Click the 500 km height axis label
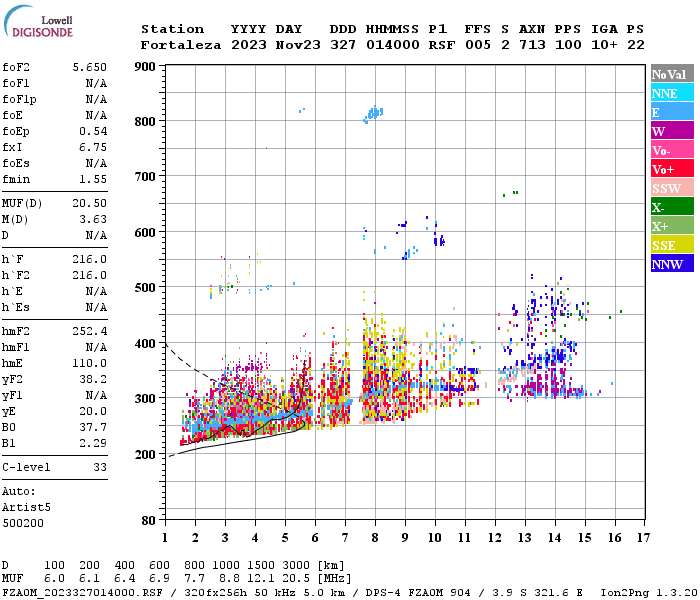 coord(145,288)
